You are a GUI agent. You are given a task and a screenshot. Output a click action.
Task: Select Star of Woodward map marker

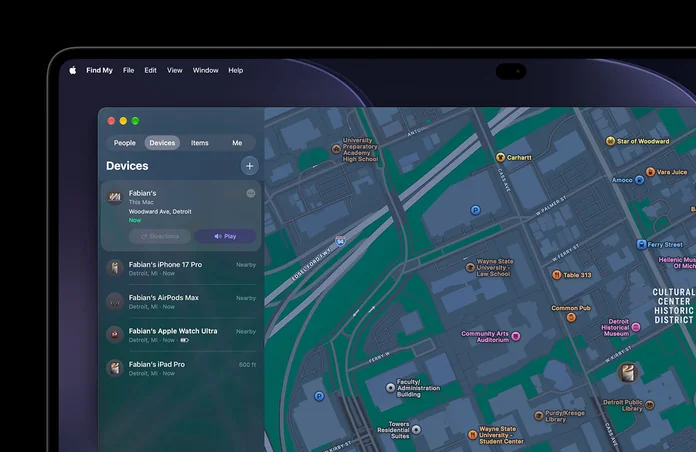point(610,141)
